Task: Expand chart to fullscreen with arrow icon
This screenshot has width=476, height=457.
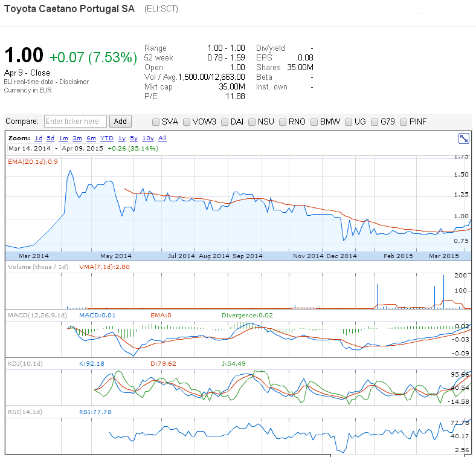Action: point(463,138)
